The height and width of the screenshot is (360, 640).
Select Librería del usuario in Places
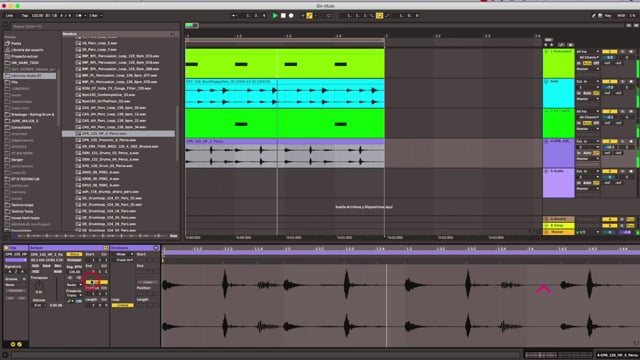pos(27,50)
